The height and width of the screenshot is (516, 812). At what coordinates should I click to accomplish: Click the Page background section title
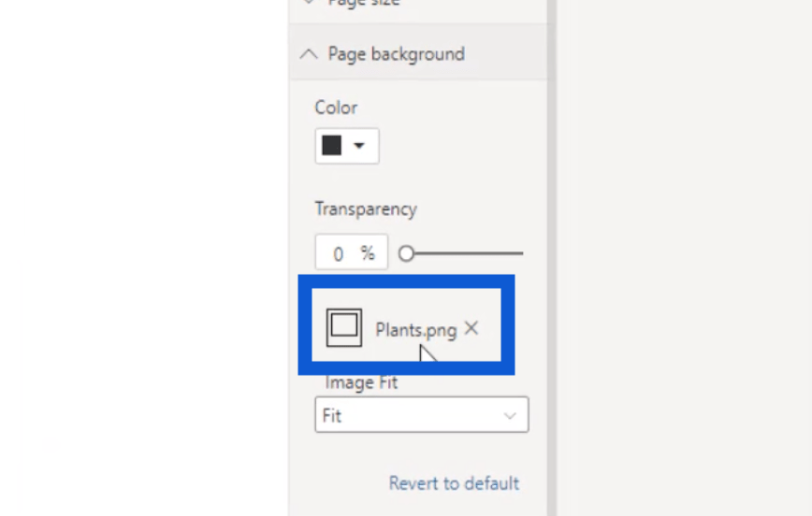[x=396, y=54]
